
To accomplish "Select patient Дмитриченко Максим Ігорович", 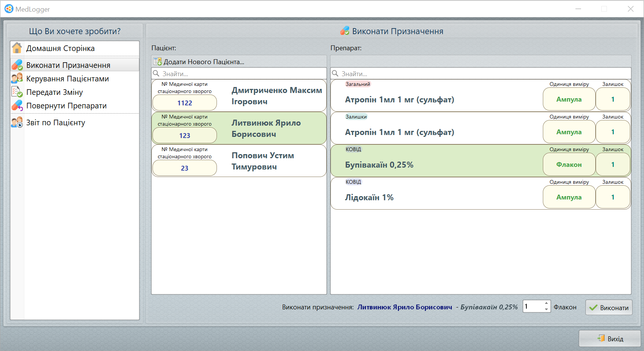I will (276, 96).
